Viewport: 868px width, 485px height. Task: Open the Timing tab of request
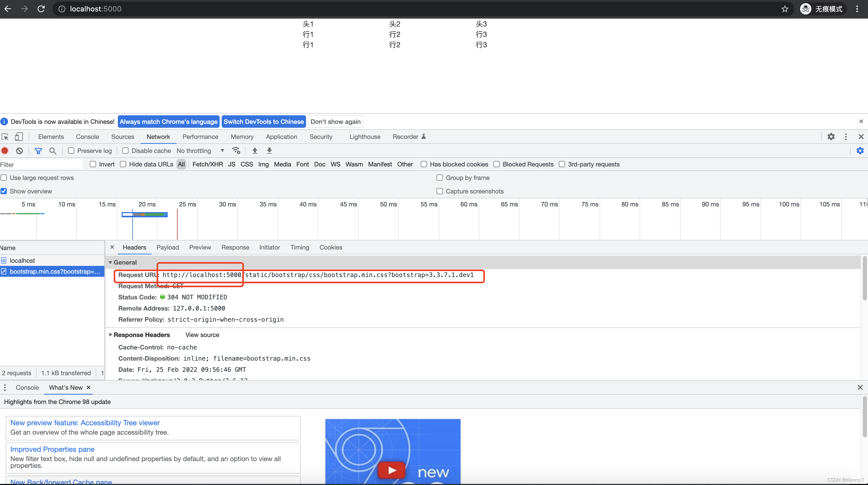click(x=299, y=247)
